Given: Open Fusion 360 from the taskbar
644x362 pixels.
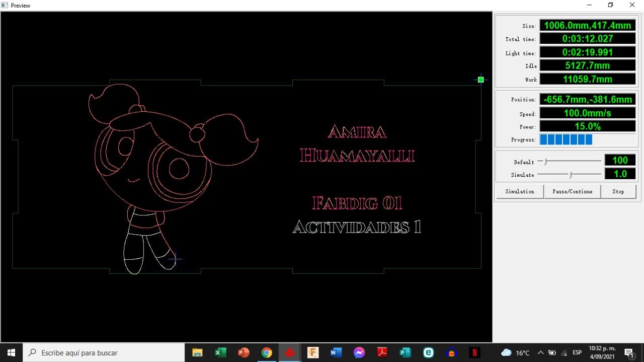Looking at the screenshot, I should pos(313,352).
